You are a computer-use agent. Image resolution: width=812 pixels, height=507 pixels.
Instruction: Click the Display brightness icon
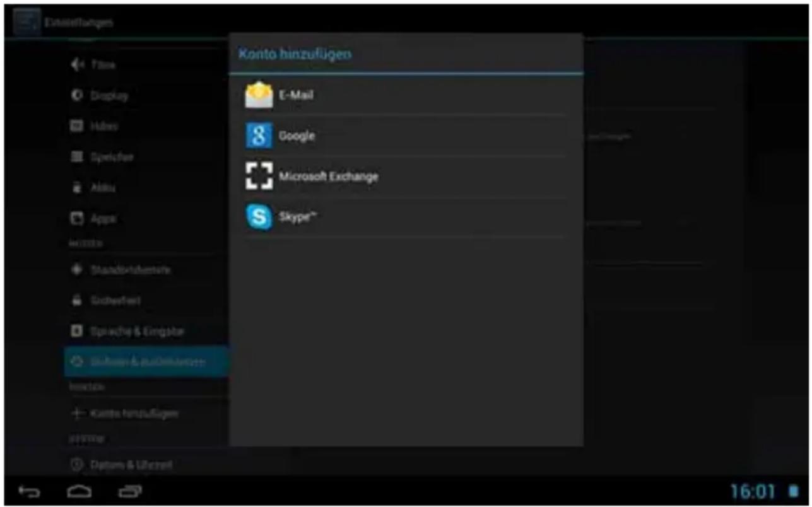click(x=77, y=95)
